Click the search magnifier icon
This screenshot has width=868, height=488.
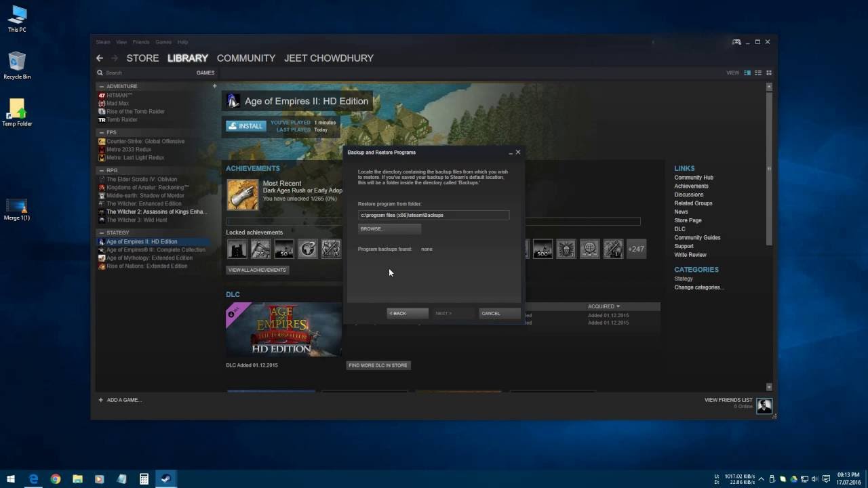[x=100, y=73]
